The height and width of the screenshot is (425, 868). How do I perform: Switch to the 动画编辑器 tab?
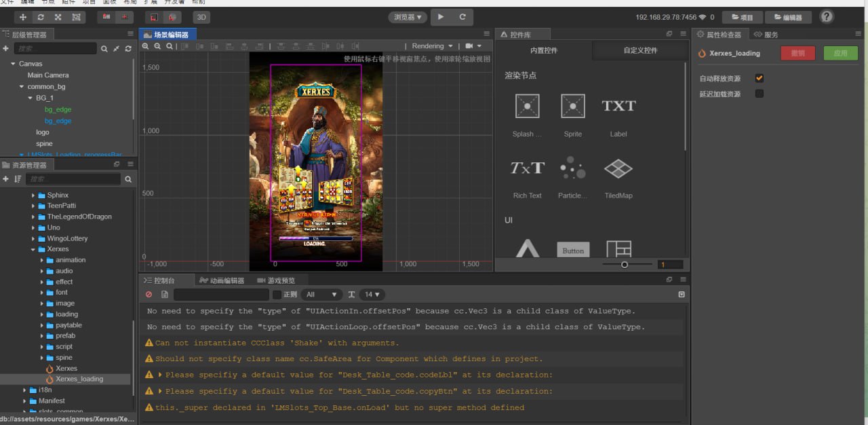(222, 280)
